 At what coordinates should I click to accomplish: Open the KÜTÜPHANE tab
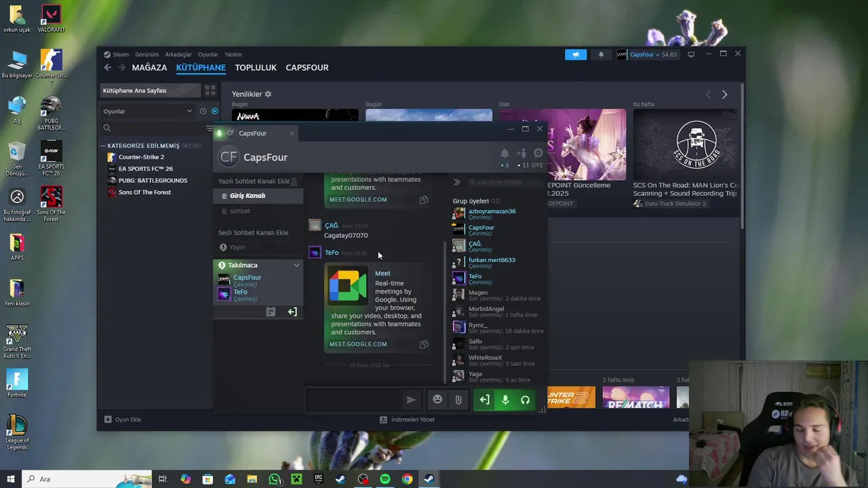[201, 68]
